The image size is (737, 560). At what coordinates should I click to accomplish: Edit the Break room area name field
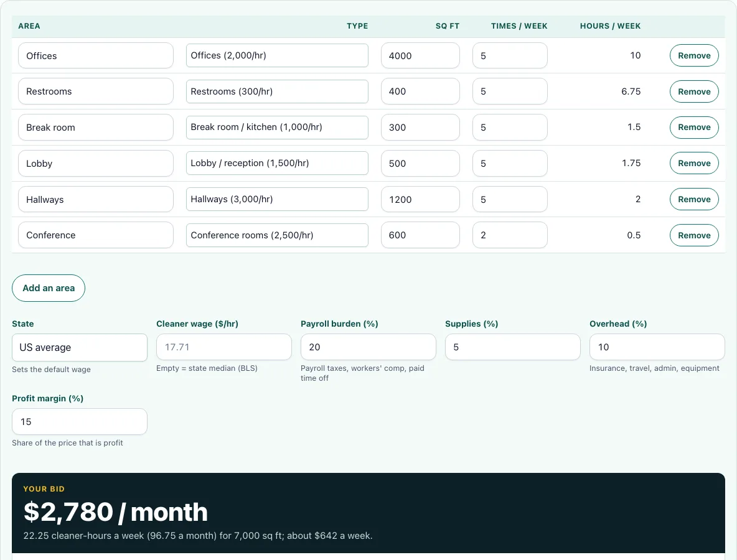96,128
